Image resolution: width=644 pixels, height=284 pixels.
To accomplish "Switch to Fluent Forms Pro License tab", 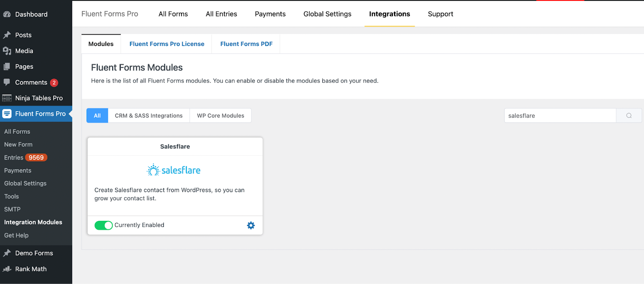I will (167, 44).
